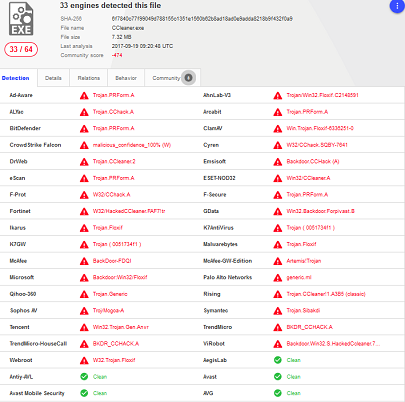Click the warning icon for ESET-NOD32
This screenshot has width=405, height=402.
click(278, 178)
